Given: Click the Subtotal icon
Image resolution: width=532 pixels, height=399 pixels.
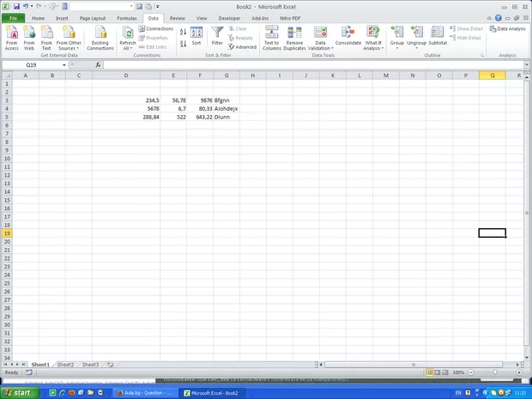Looking at the screenshot, I should click(x=438, y=36).
